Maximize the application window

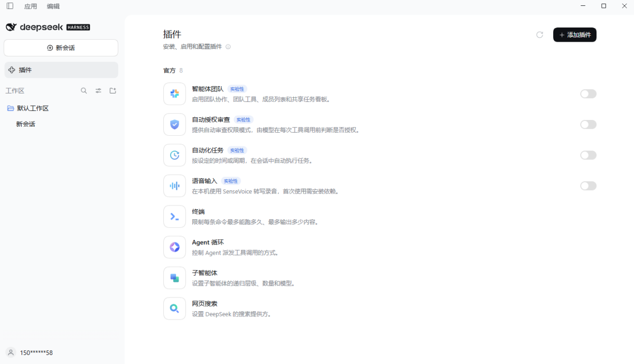pyautogui.click(x=603, y=6)
